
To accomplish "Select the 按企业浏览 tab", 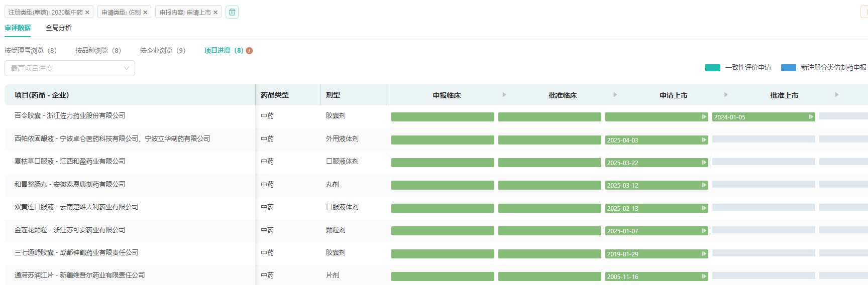I will pyautogui.click(x=162, y=51).
